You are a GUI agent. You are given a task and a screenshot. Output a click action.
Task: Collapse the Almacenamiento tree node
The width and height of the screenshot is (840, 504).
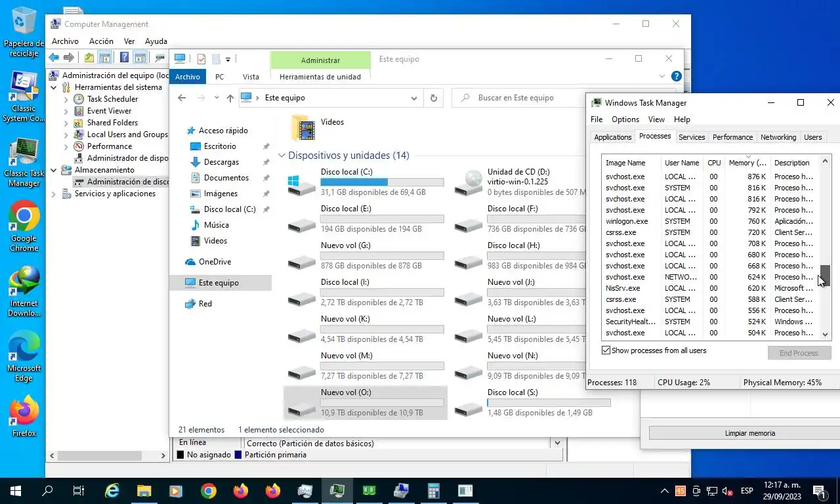coord(54,170)
